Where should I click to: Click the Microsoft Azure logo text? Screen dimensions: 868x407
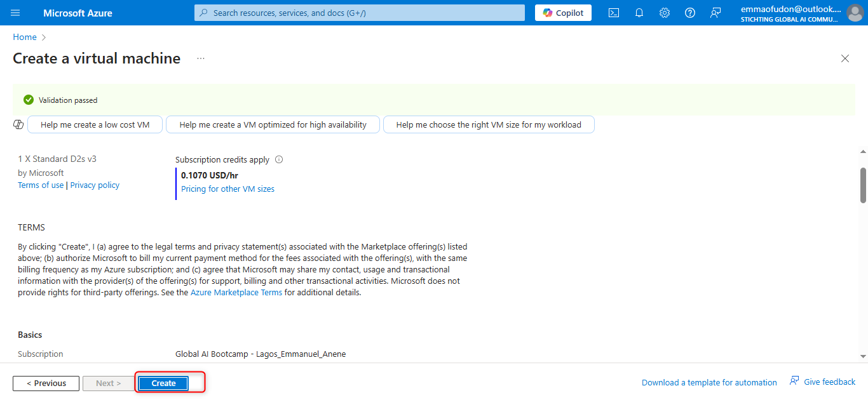[78, 13]
